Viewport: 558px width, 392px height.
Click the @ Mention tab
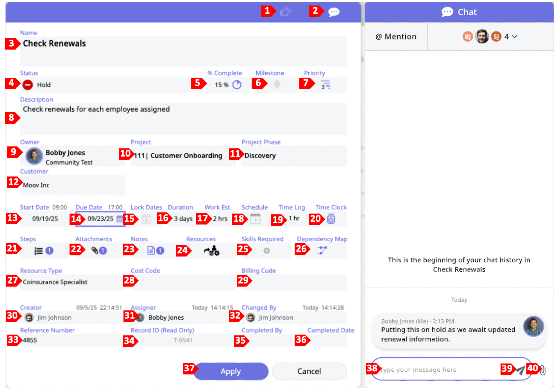[x=396, y=37]
